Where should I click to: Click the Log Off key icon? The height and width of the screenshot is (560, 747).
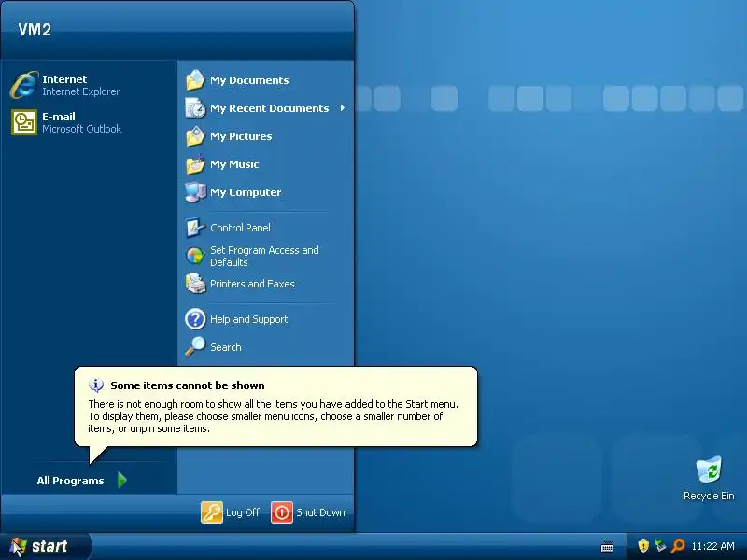point(212,512)
